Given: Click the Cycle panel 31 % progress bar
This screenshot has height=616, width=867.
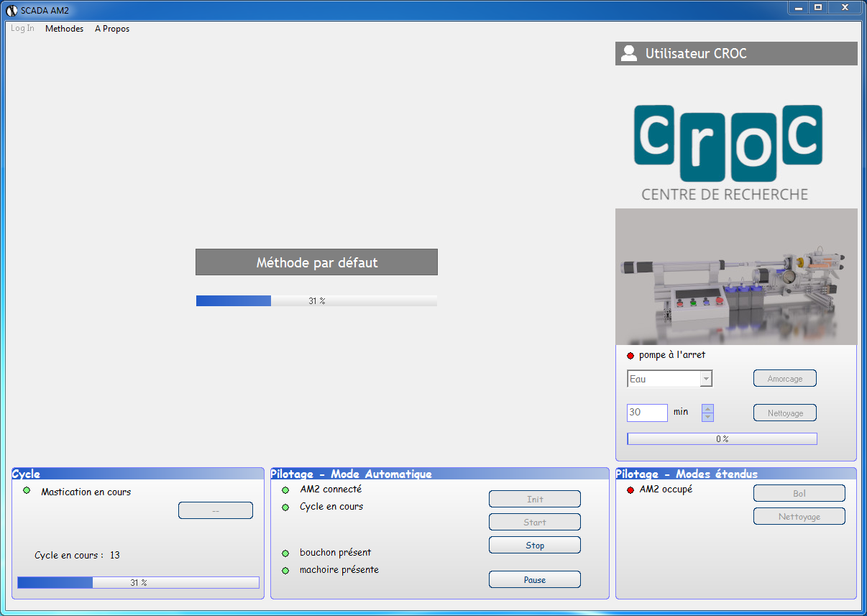Looking at the screenshot, I should coord(138,582).
